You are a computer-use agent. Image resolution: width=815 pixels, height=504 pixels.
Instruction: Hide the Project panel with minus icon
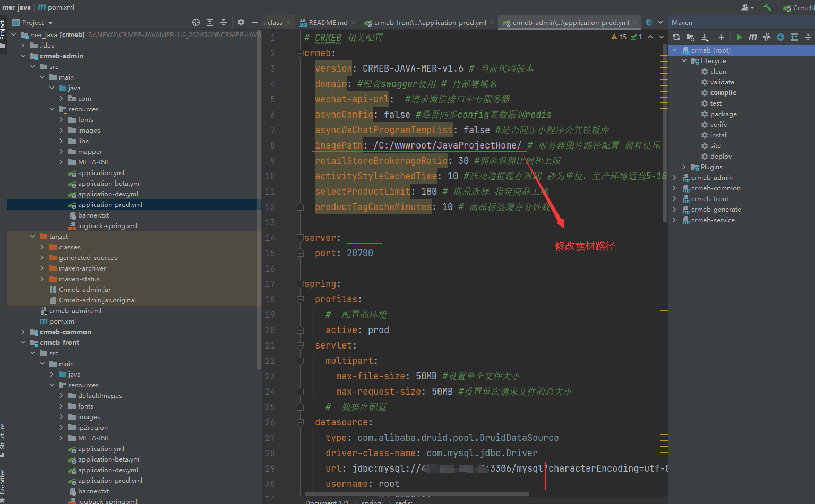[255, 22]
